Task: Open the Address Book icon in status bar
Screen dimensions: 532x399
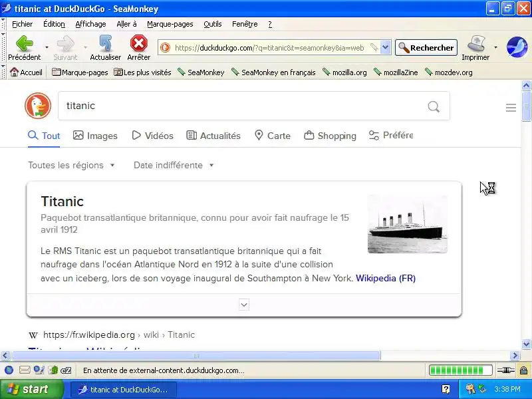Action: (x=53, y=370)
